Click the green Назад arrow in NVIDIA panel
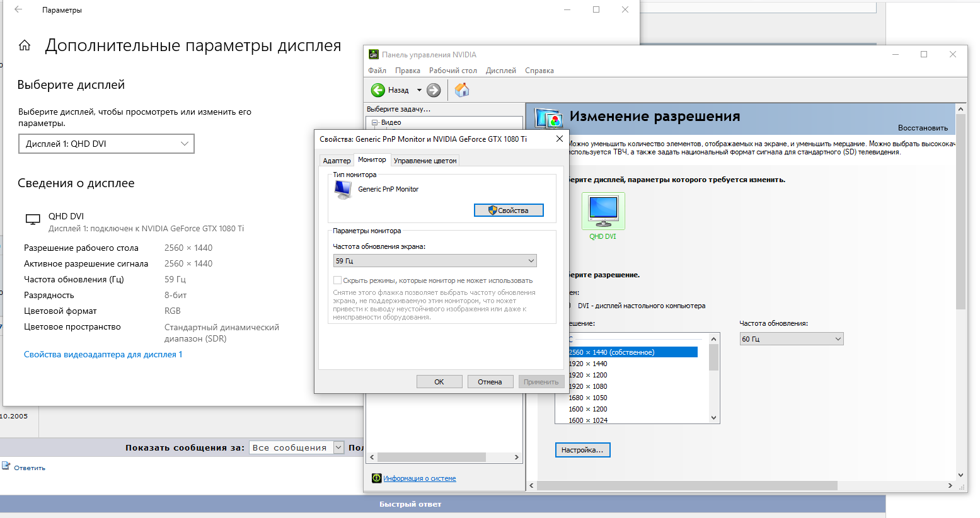The image size is (980, 518). (378, 90)
